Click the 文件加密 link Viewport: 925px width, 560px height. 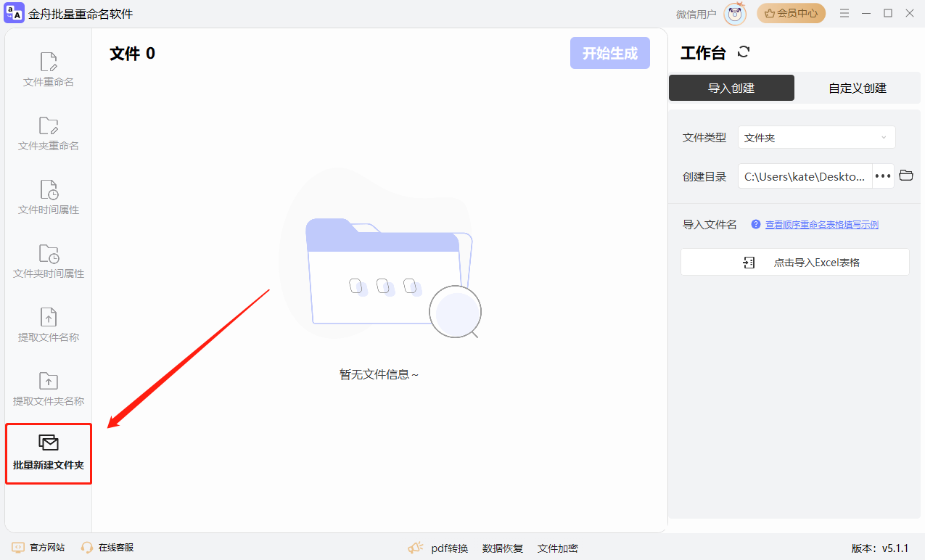click(x=558, y=548)
